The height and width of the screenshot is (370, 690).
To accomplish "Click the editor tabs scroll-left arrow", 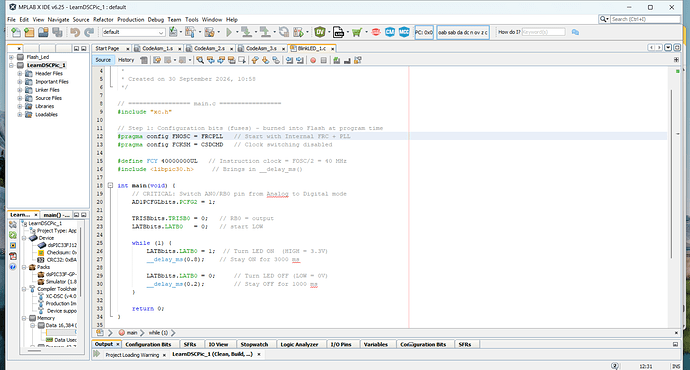I will pyautogui.click(x=651, y=48).
